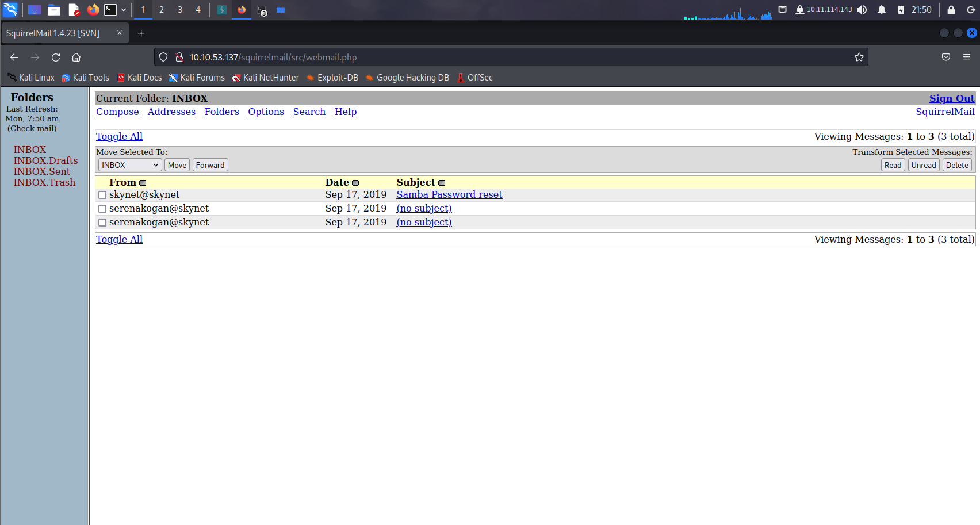This screenshot has width=980, height=525.
Task: Open the OffSec bookmark
Action: pyautogui.click(x=475, y=78)
